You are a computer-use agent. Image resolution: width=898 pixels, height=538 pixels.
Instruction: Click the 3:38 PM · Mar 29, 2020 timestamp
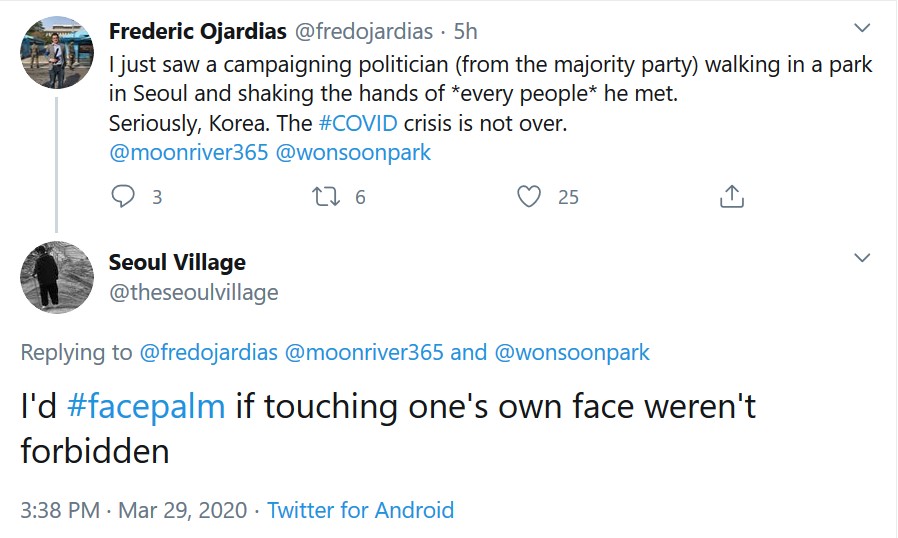pos(133,511)
